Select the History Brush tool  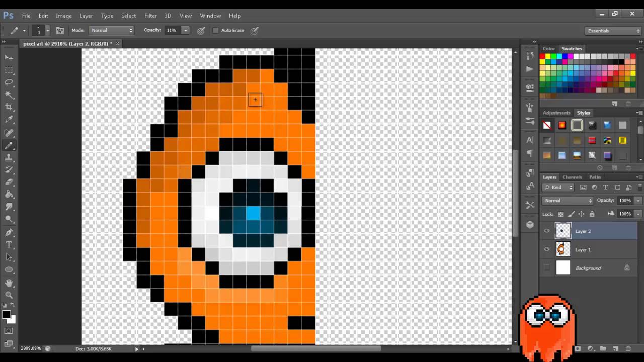click(x=9, y=170)
